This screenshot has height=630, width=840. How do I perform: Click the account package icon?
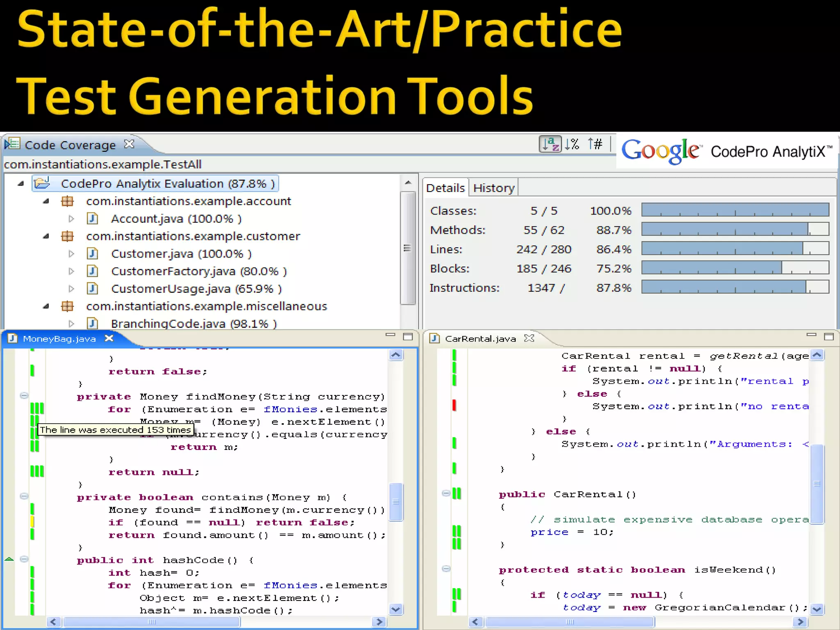point(67,201)
